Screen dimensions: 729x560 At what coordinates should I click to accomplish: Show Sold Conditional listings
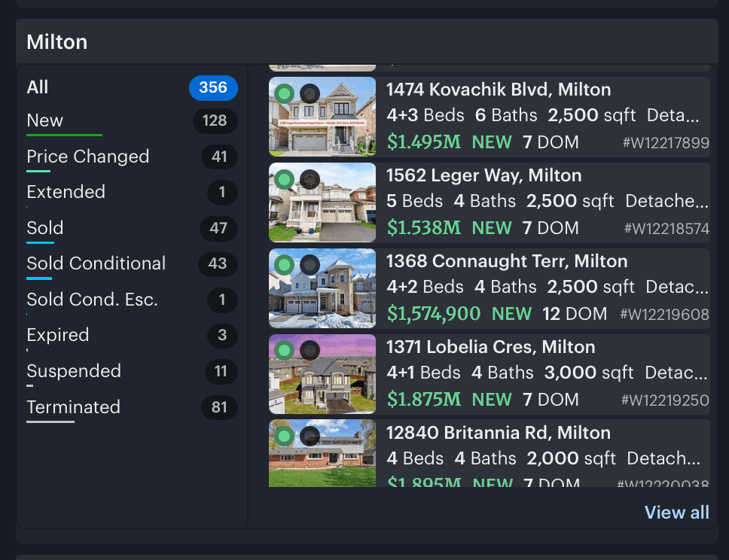click(x=132, y=264)
